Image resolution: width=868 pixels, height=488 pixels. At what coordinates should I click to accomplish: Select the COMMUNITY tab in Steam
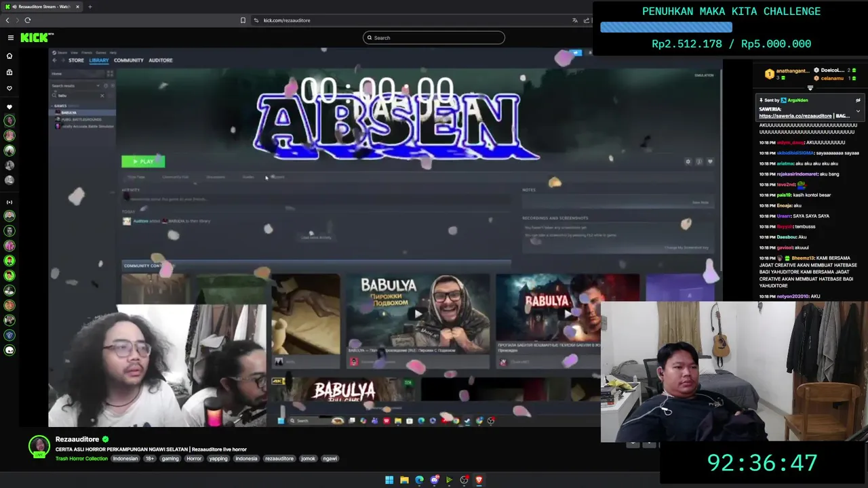(129, 60)
